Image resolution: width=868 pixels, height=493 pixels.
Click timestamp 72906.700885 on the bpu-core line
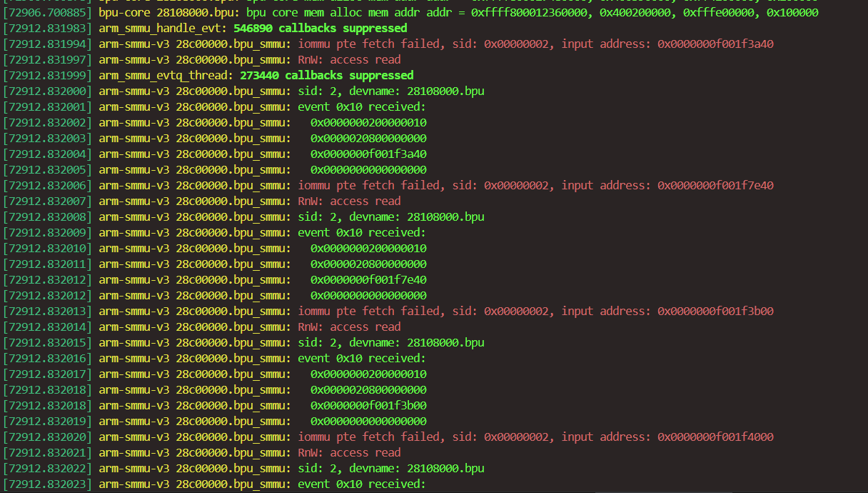(x=47, y=13)
